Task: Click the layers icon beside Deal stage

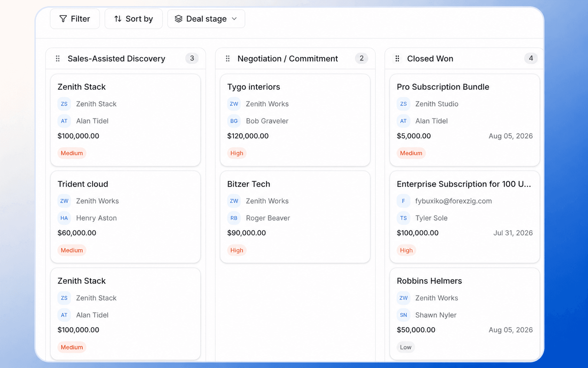Action: [179, 19]
